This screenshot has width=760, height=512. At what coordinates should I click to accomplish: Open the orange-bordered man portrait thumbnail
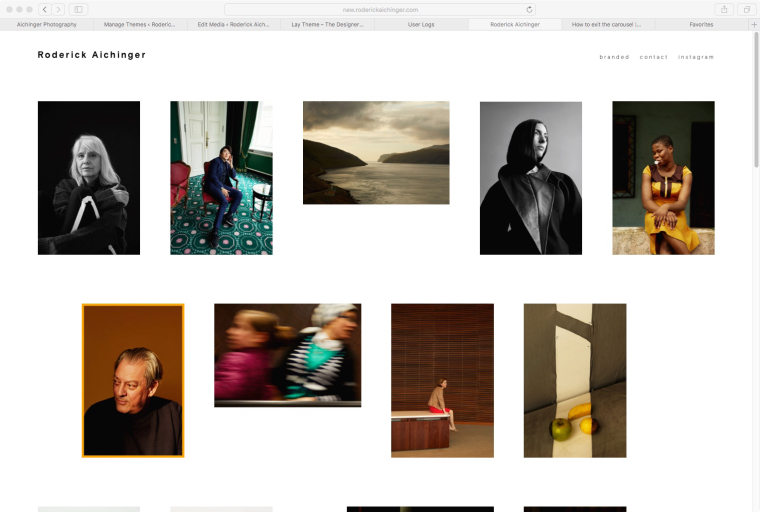tap(133, 380)
